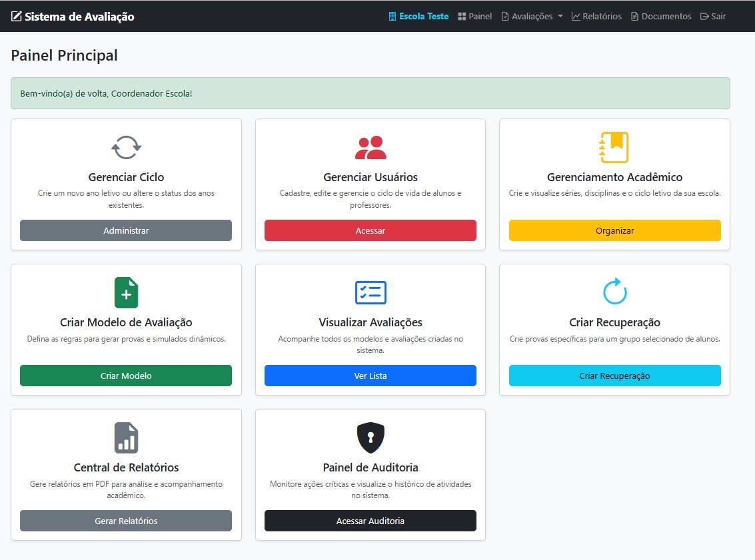Click the Gerenciar Ciclo refresh arrows icon

point(126,147)
